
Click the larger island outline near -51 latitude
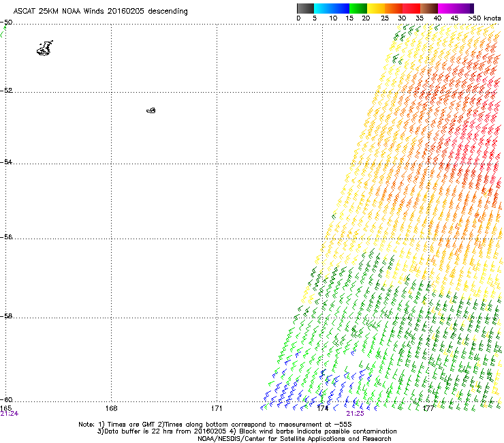[x=45, y=48]
